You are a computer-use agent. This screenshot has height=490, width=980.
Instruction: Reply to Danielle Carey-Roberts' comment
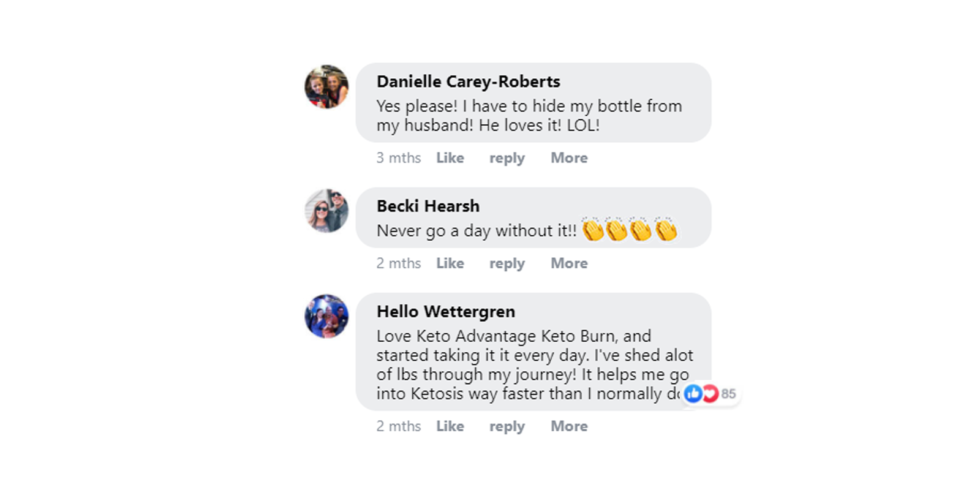pyautogui.click(x=507, y=158)
